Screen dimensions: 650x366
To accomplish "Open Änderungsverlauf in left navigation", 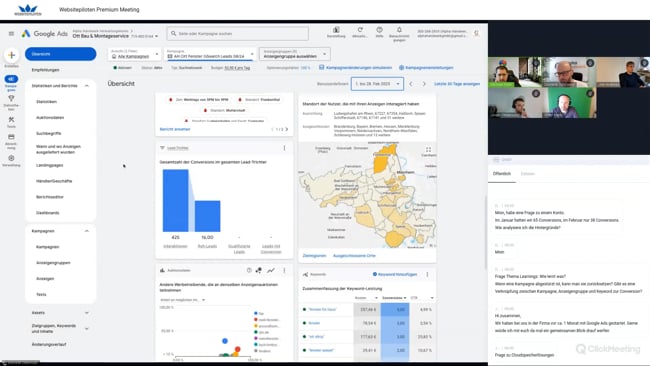I will tap(49, 344).
